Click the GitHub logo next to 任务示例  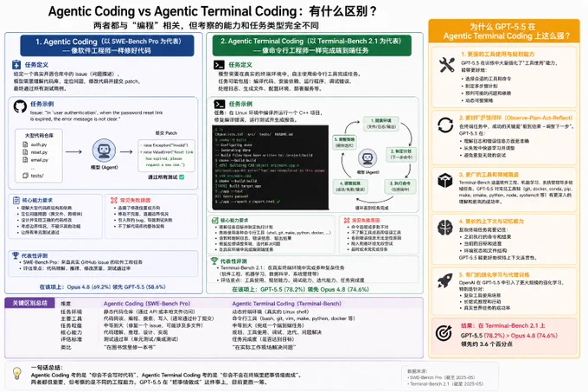coord(20,106)
